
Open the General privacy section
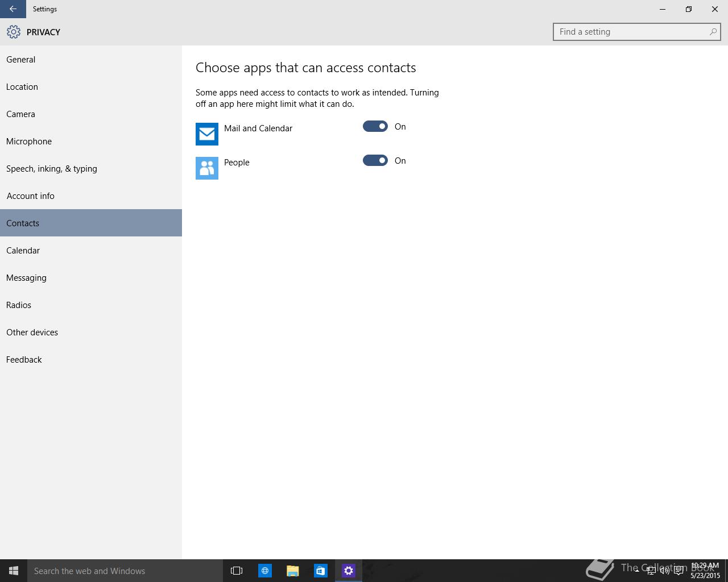[91, 59]
